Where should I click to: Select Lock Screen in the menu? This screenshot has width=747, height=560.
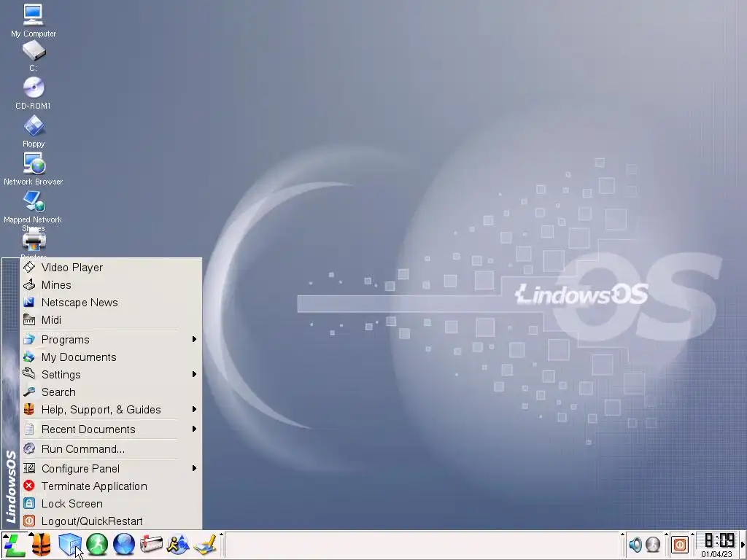pos(111,504)
